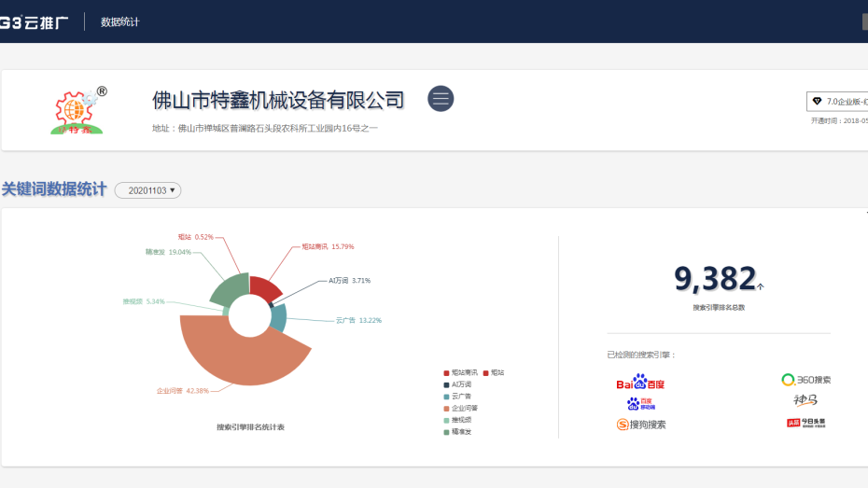This screenshot has height=488, width=868.
Task: Open the round hamburger menu icon
Action: [x=441, y=98]
